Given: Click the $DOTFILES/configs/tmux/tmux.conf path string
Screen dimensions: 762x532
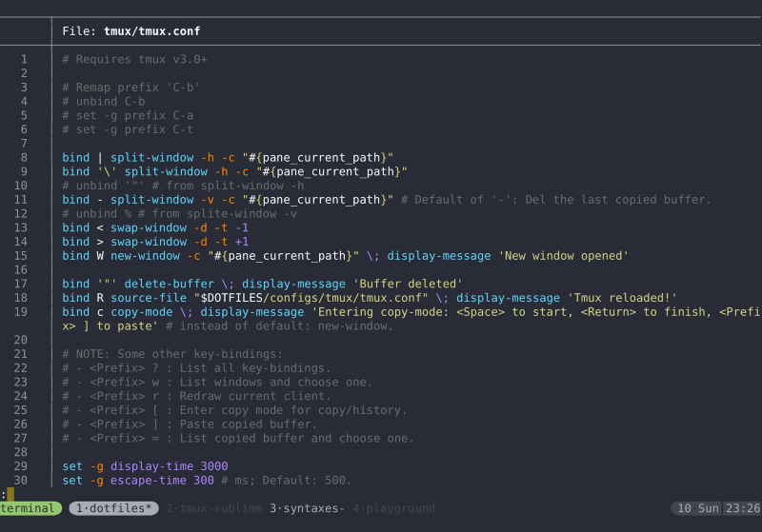Looking at the screenshot, I should coord(311,299).
